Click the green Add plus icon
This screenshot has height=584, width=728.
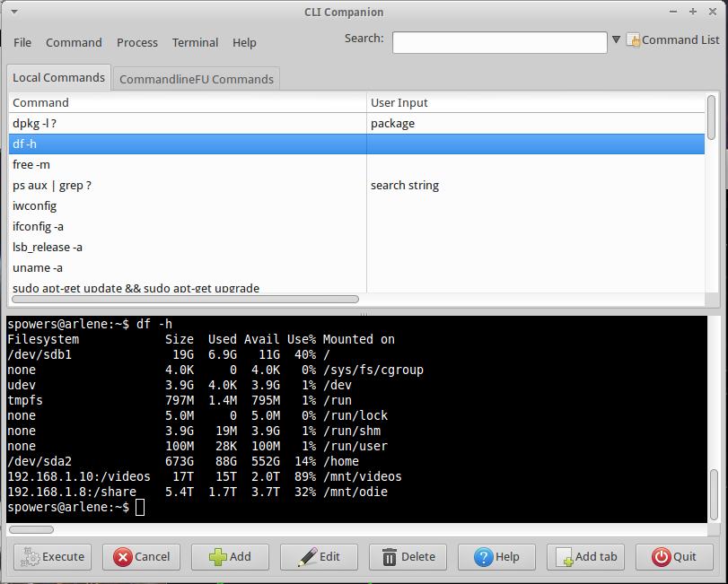pyautogui.click(x=217, y=557)
